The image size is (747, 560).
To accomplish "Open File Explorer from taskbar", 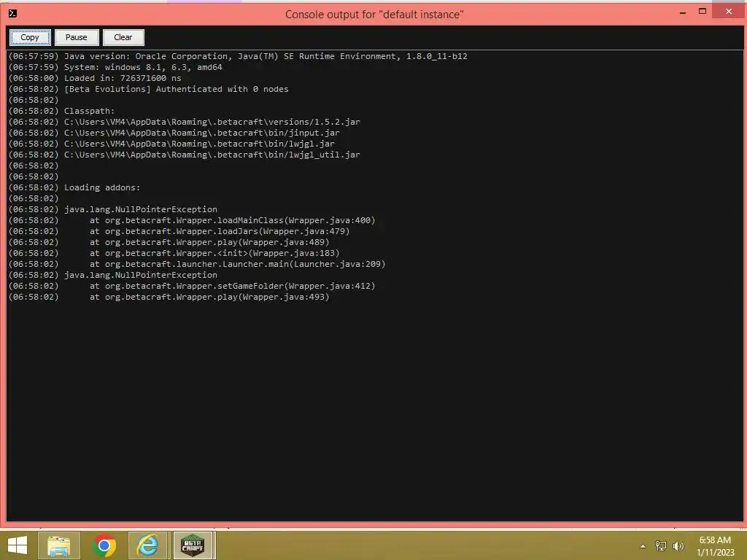I will click(59, 545).
